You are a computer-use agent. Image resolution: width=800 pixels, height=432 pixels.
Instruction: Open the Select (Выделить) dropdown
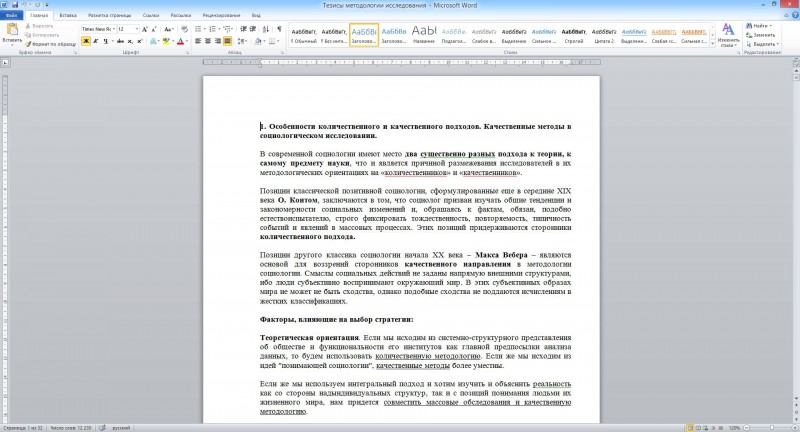coord(762,44)
